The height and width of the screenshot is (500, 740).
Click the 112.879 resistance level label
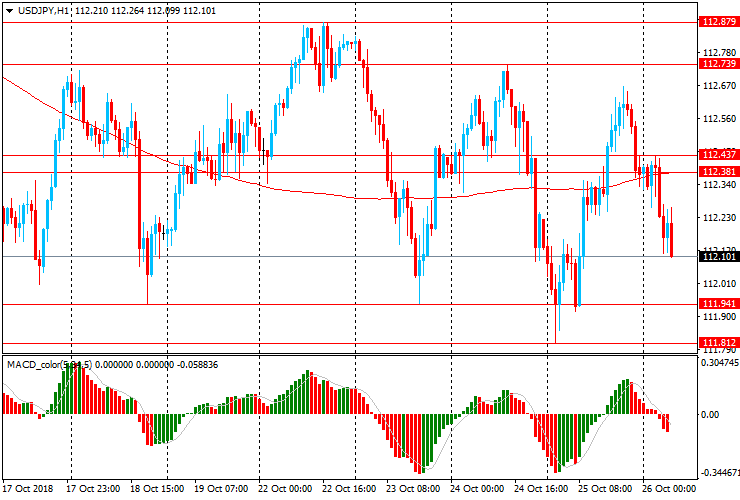719,22
